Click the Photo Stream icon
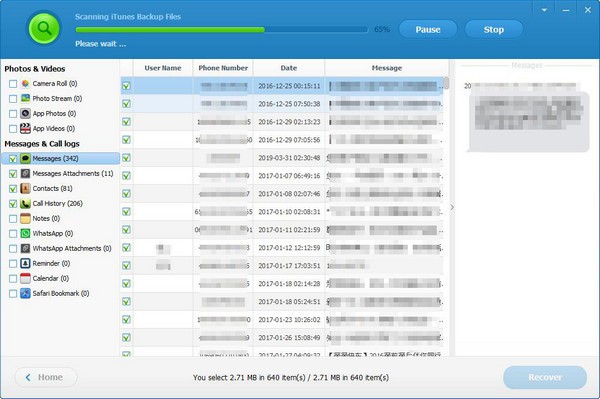Viewport: 600px width, 399px height. click(25, 98)
